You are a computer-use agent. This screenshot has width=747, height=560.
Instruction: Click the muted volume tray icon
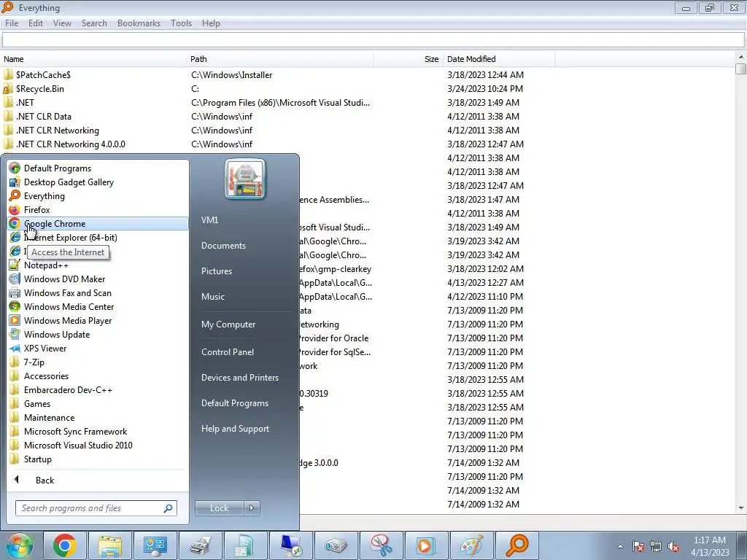[673, 546]
